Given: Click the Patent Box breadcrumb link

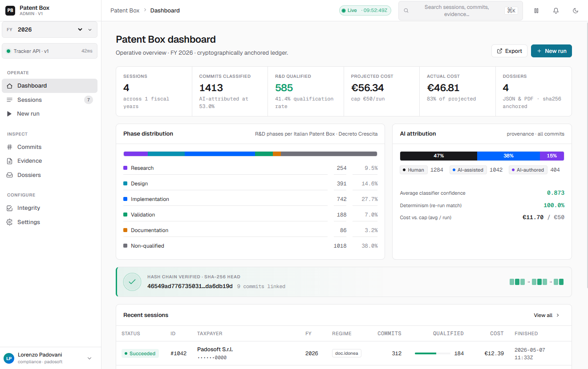Looking at the screenshot, I should (x=125, y=10).
